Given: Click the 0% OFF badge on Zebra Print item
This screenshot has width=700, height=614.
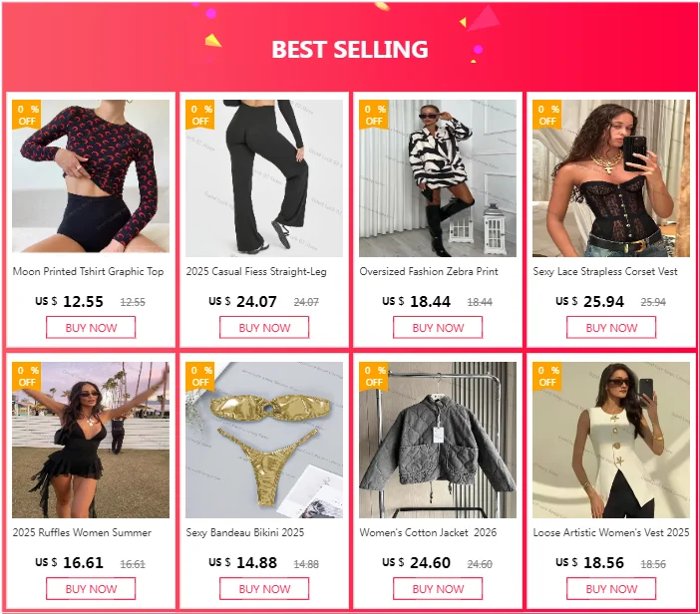Looking at the screenshot, I should coord(374,115).
